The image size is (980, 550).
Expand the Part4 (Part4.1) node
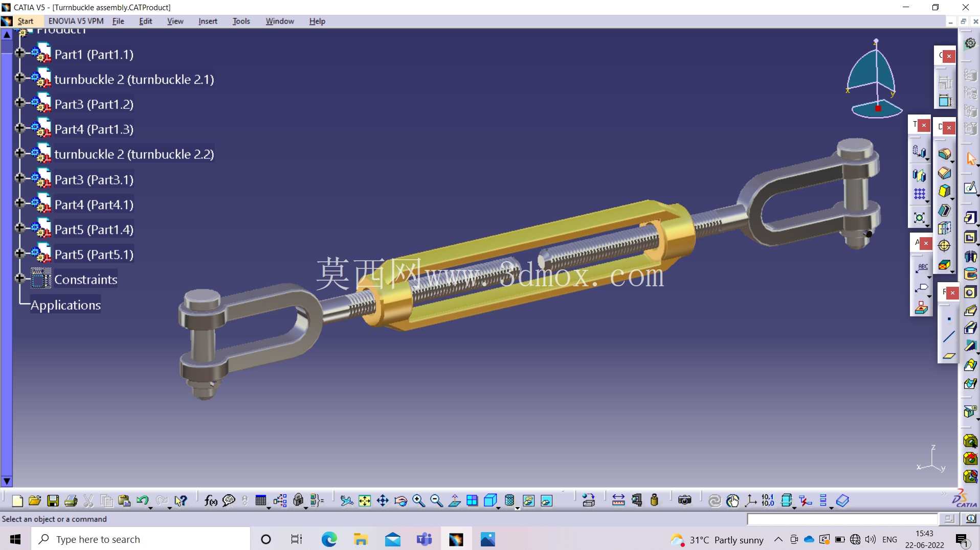[x=19, y=202]
